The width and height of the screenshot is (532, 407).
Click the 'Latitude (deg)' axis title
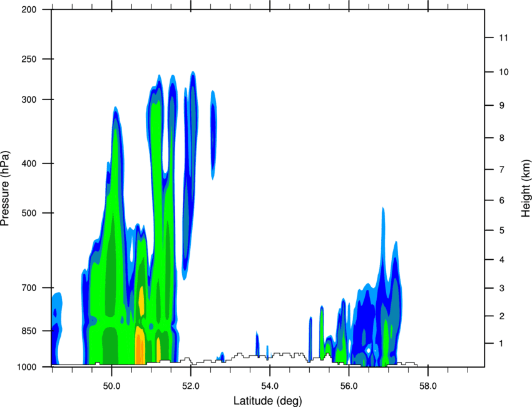268,401
